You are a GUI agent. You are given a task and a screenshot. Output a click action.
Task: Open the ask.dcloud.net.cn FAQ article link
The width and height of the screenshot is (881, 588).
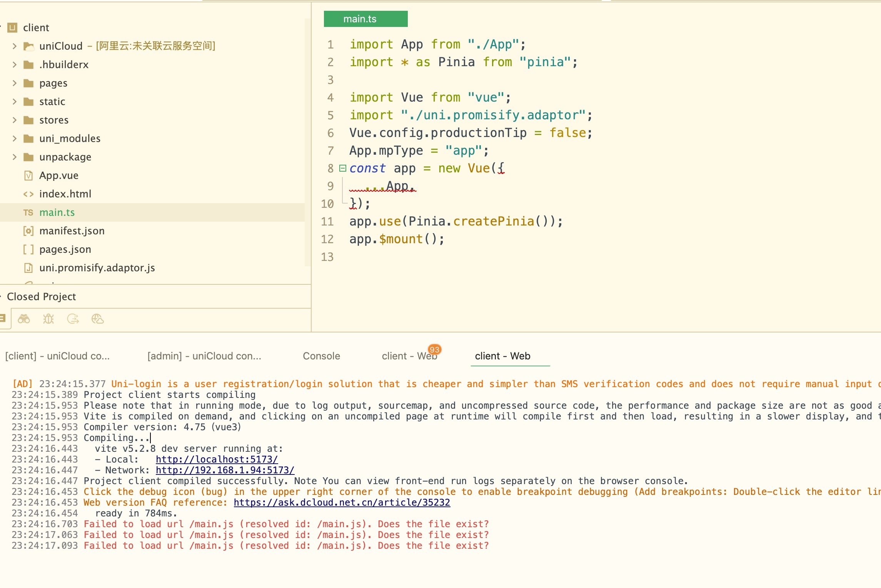pyautogui.click(x=342, y=503)
